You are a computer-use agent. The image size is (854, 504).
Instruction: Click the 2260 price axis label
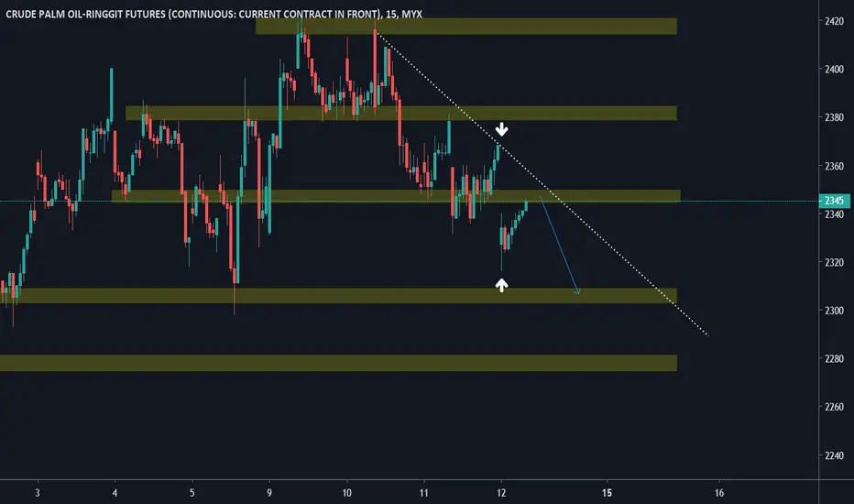(834, 407)
